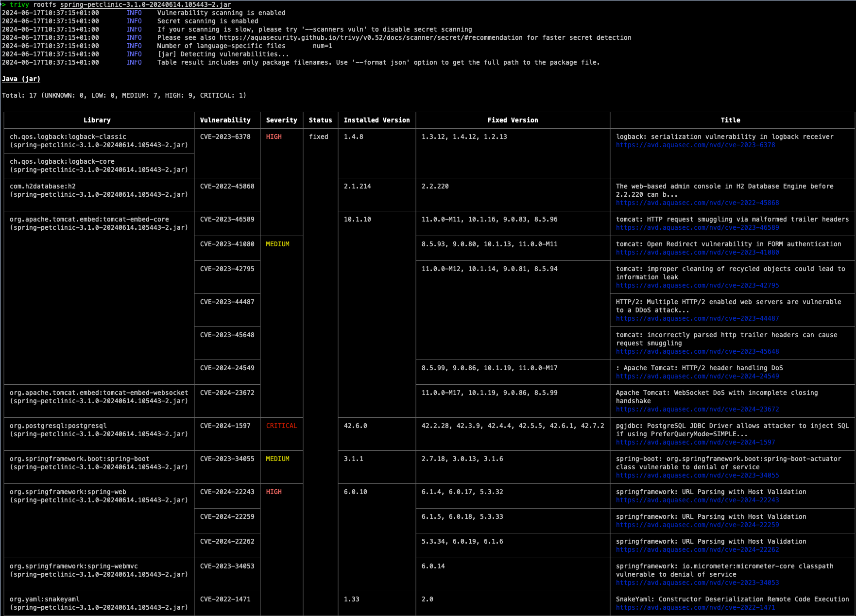856x616 pixels.
Task: Click the org.yaml:snakeyaml library cell
Action: point(99,604)
